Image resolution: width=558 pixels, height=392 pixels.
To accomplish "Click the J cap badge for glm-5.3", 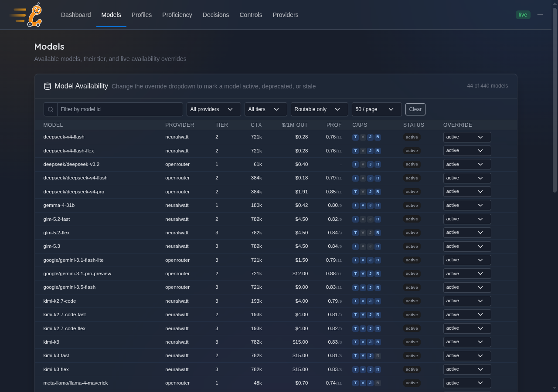I will (x=370, y=247).
